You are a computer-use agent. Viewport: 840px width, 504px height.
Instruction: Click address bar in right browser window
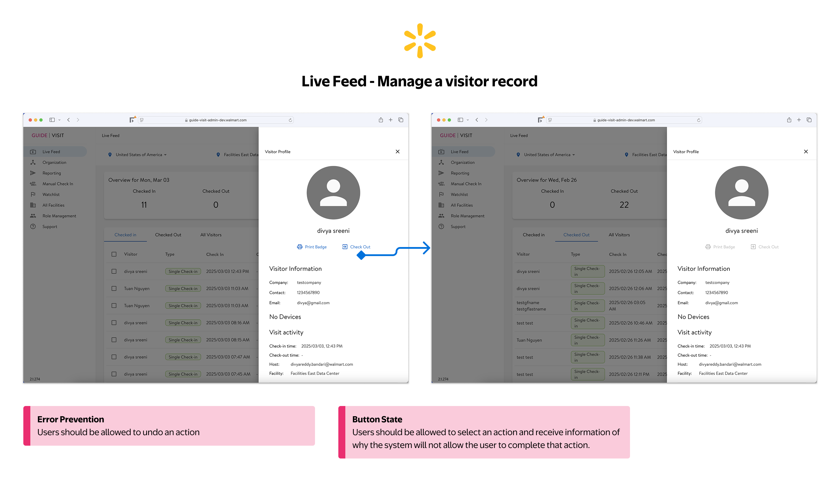[625, 120]
